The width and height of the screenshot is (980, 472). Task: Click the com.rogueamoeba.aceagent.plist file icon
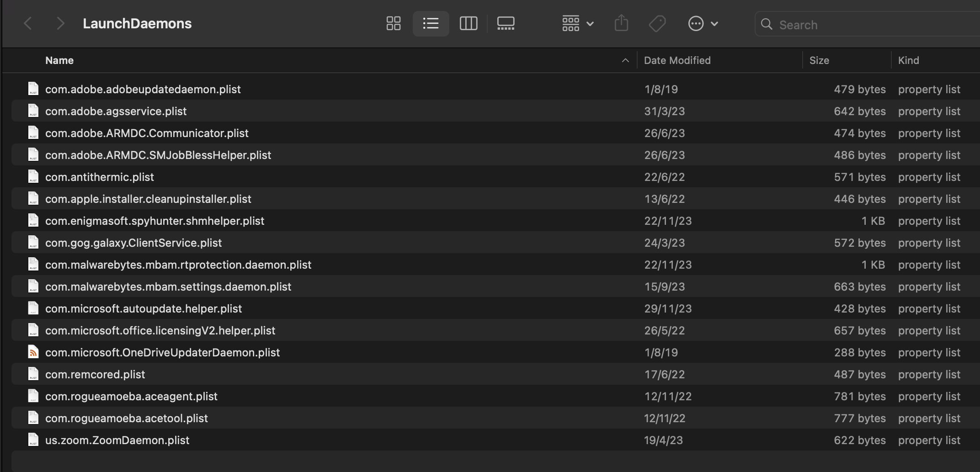coord(33,396)
